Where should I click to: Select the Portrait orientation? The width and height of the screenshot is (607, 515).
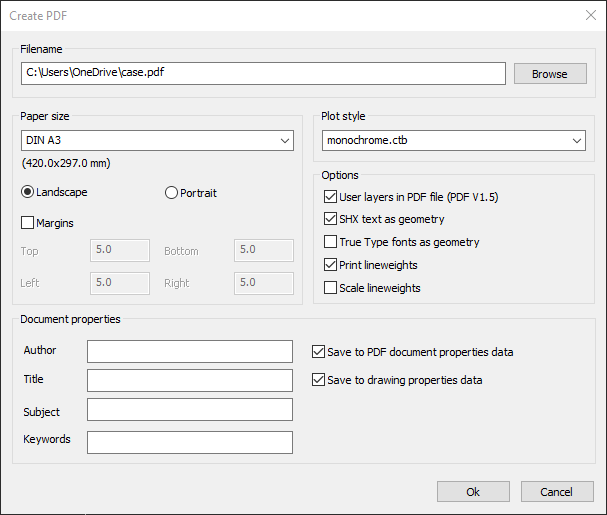tap(171, 193)
